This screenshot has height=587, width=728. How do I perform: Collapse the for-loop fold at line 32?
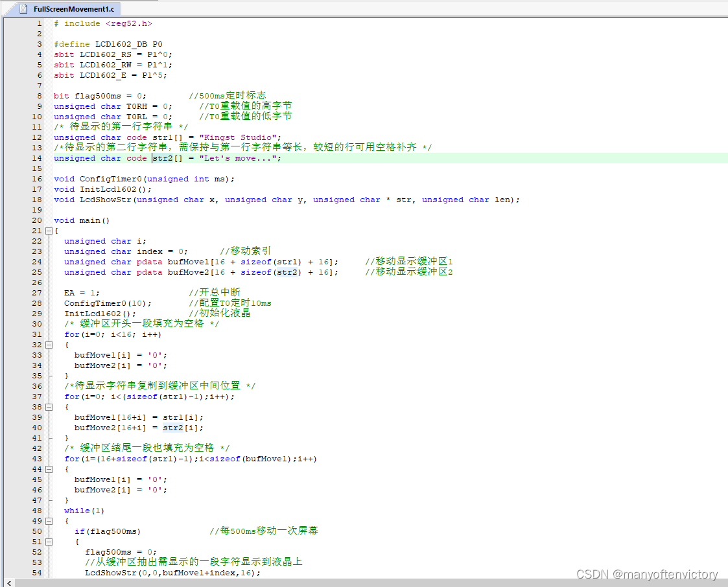[x=49, y=345]
